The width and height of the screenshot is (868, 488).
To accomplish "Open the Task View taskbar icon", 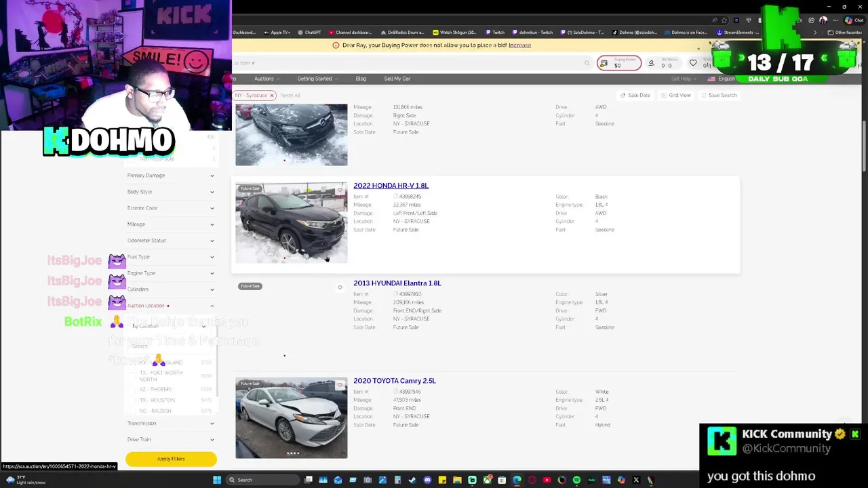I will point(308,480).
